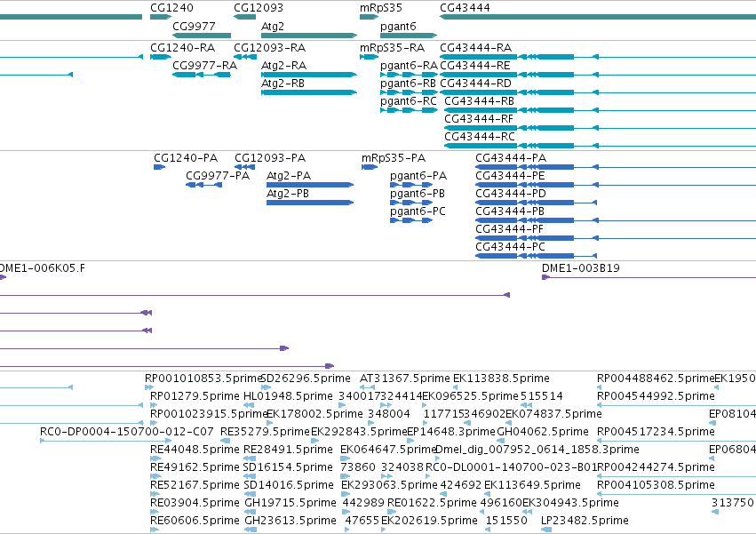
Task: Click the CG43444-RA transcript label
Action: (476, 48)
